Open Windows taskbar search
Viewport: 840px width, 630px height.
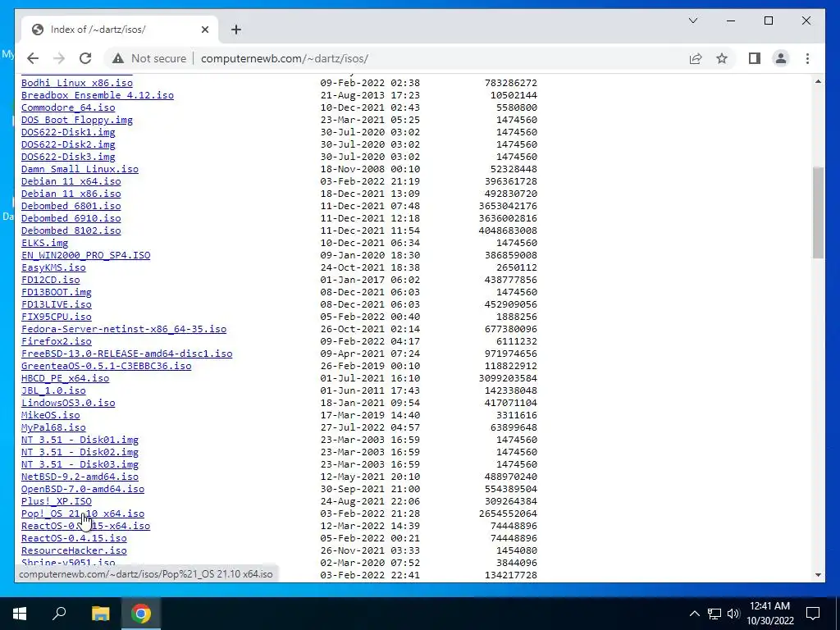[59, 614]
